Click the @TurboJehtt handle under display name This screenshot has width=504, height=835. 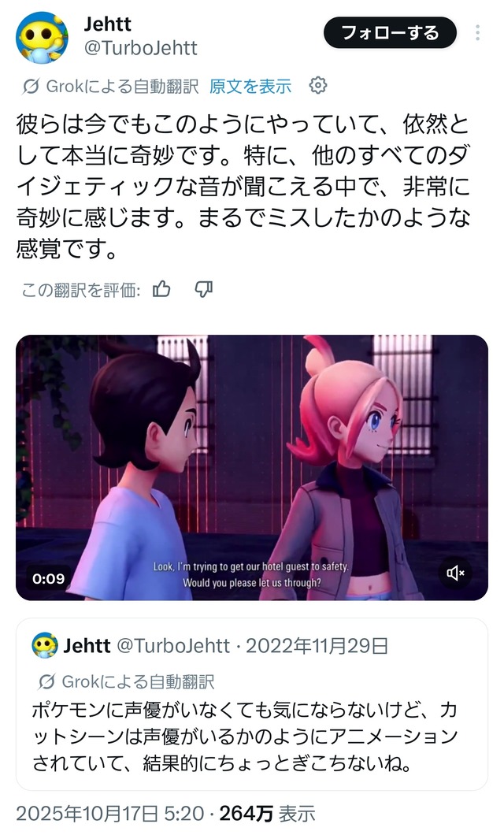140,49
